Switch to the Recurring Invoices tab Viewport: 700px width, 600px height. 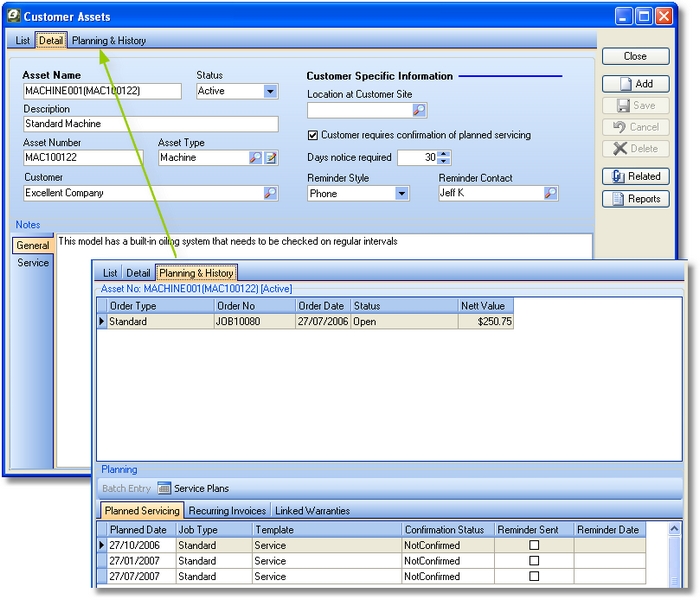point(228,511)
